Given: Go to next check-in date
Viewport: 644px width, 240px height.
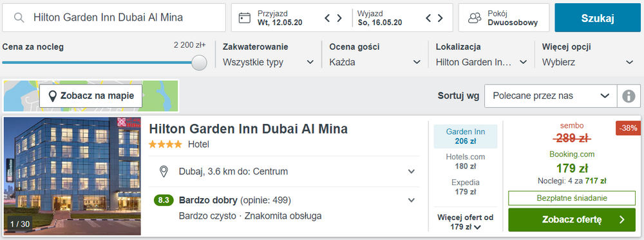Looking at the screenshot, I should pyautogui.click(x=339, y=17).
